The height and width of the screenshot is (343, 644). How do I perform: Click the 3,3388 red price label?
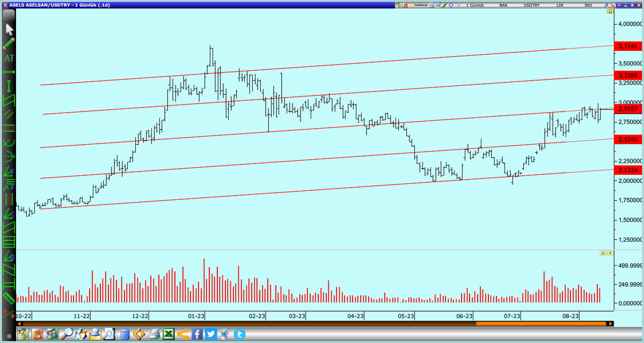[628, 75]
